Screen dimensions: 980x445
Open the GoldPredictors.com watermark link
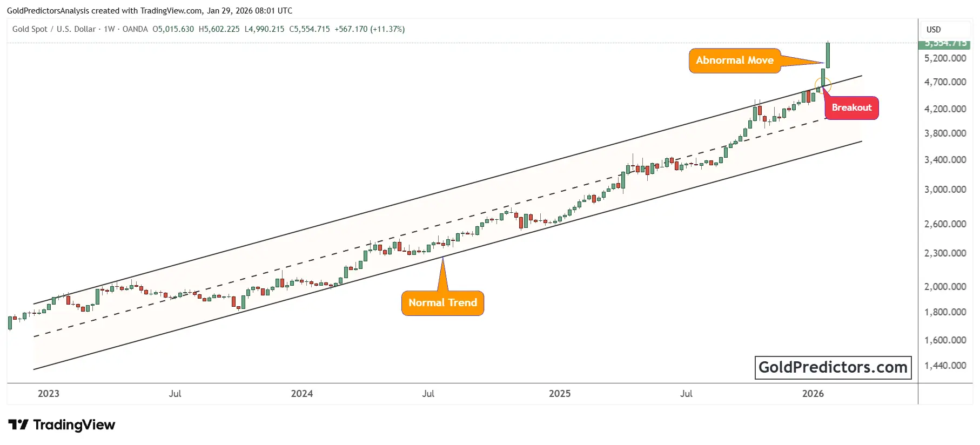point(833,367)
